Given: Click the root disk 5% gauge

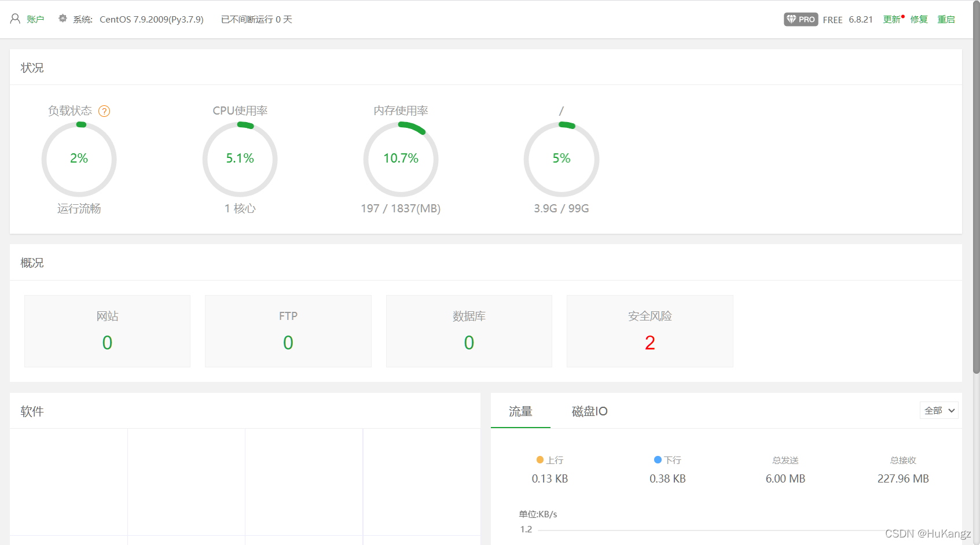Looking at the screenshot, I should [561, 159].
